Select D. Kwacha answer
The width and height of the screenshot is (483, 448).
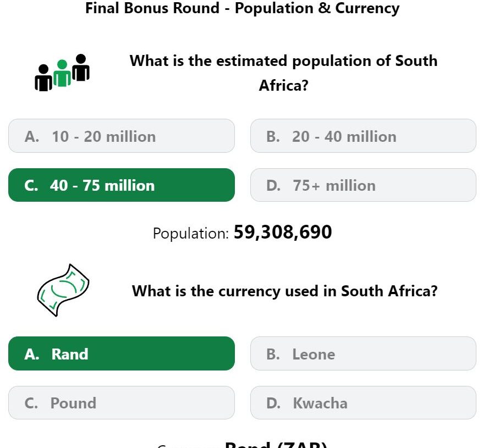point(363,403)
